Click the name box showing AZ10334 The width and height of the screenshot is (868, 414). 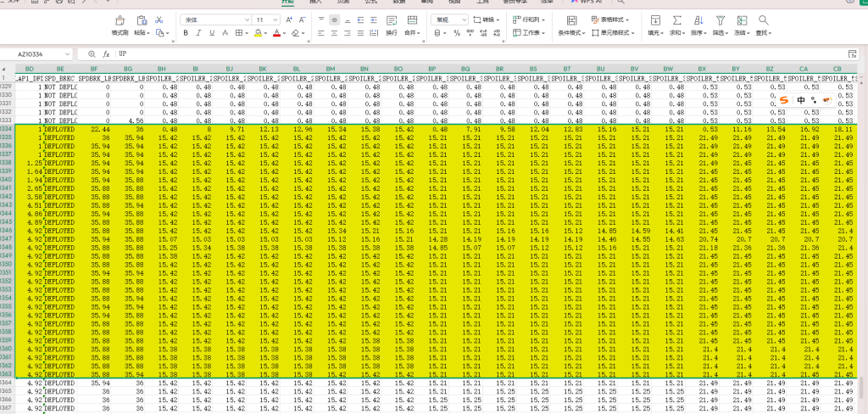32,54
